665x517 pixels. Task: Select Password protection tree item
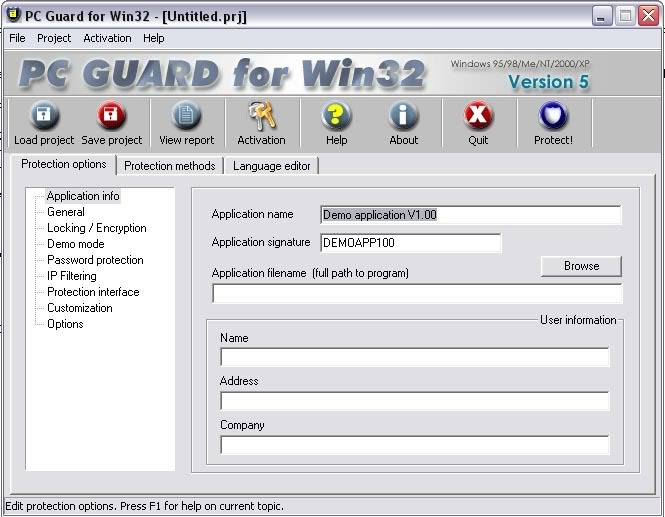click(95, 260)
